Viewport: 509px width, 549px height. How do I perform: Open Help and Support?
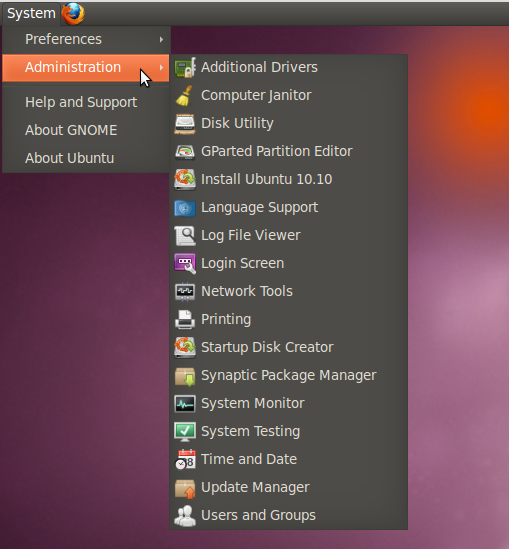coord(86,102)
